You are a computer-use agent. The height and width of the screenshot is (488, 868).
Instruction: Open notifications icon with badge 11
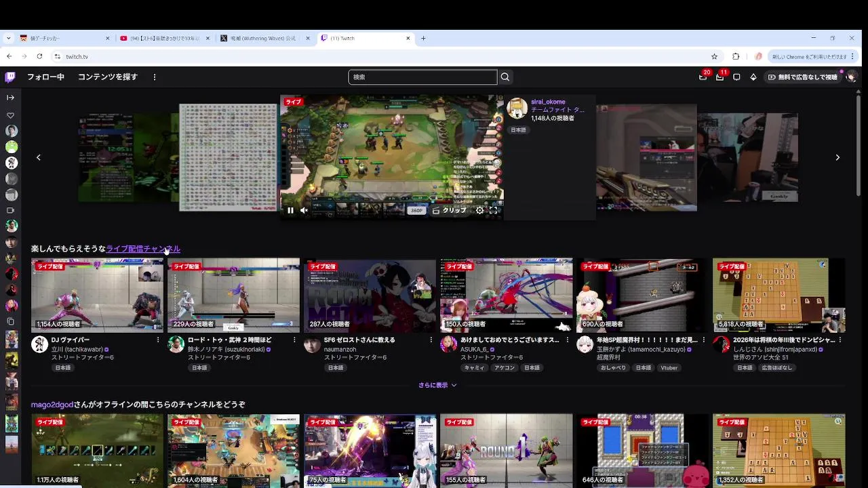coord(719,77)
